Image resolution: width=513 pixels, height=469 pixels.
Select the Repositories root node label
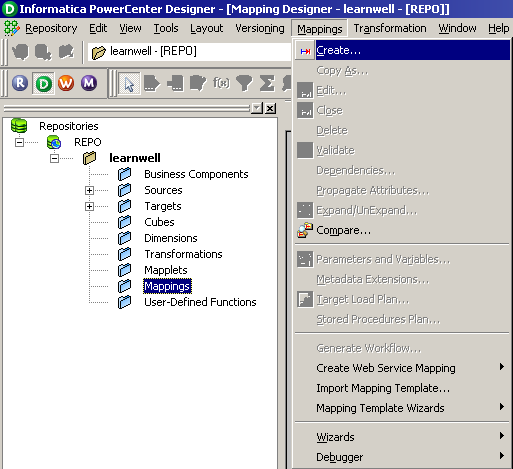pyautogui.click(x=69, y=126)
